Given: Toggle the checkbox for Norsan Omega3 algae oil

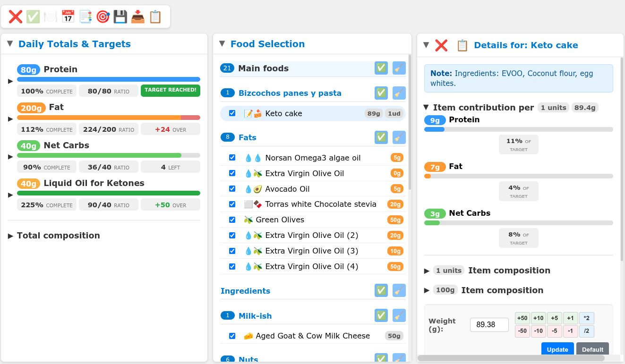Looking at the screenshot, I should (232, 158).
